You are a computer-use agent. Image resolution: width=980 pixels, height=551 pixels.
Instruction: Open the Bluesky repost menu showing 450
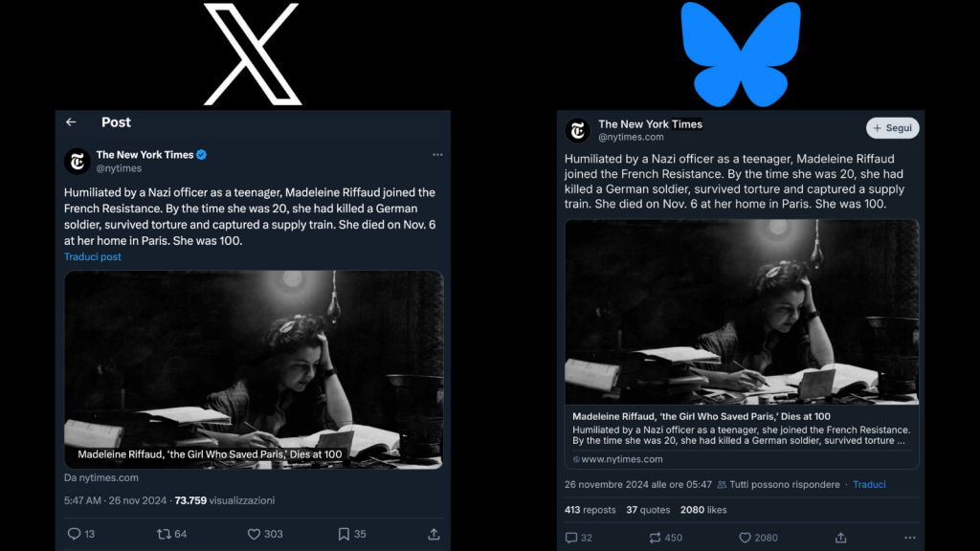click(x=655, y=538)
